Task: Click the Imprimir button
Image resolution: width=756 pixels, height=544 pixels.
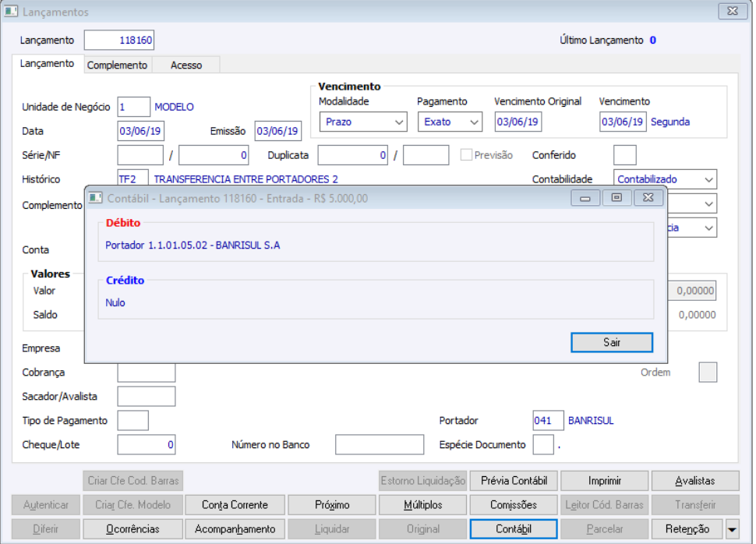Action: [605, 481]
